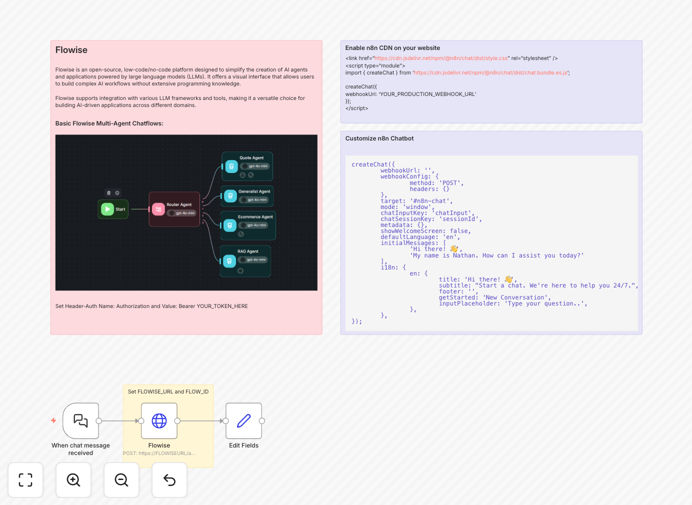Open the Flowise multi-agent chatflow image
Viewport: 692px width, 505px height.
click(186, 212)
